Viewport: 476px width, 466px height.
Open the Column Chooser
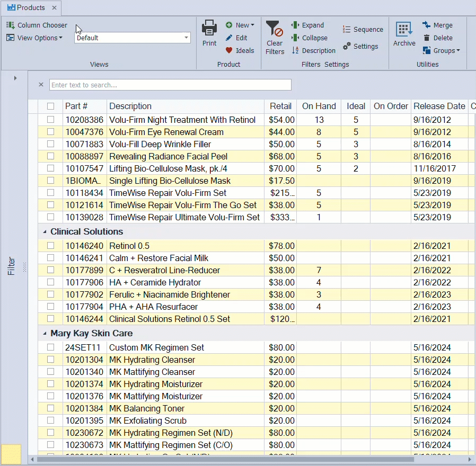[37, 25]
